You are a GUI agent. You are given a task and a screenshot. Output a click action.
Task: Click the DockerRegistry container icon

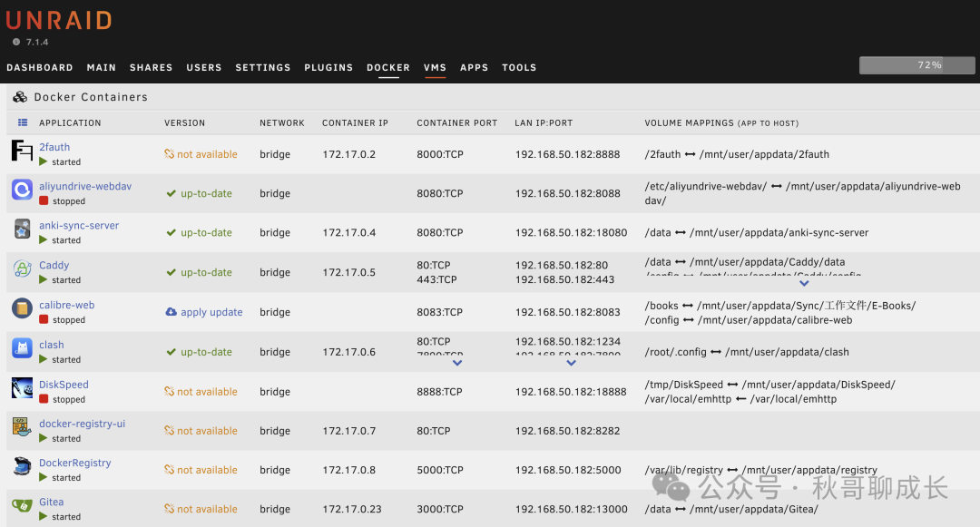click(22, 466)
